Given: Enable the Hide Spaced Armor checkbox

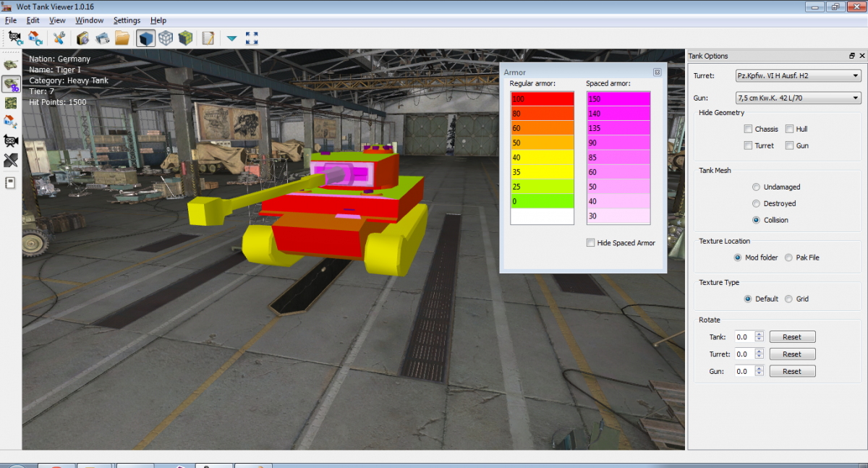Looking at the screenshot, I should (x=591, y=243).
